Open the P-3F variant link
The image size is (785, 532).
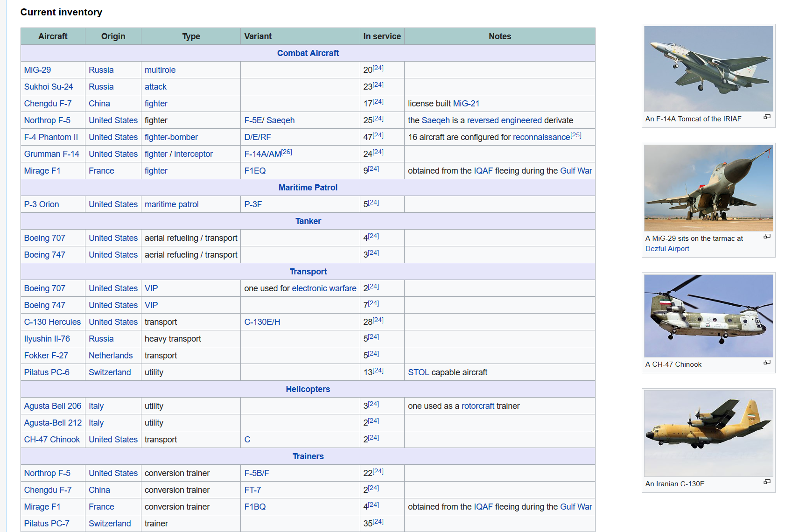(253, 204)
